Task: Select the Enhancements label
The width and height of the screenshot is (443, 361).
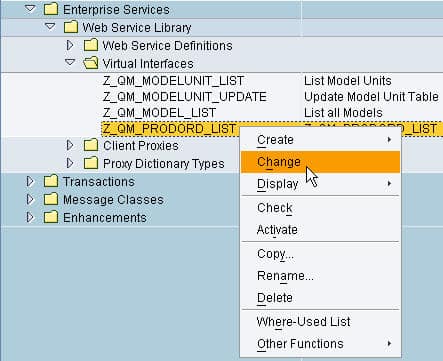Action: (105, 218)
